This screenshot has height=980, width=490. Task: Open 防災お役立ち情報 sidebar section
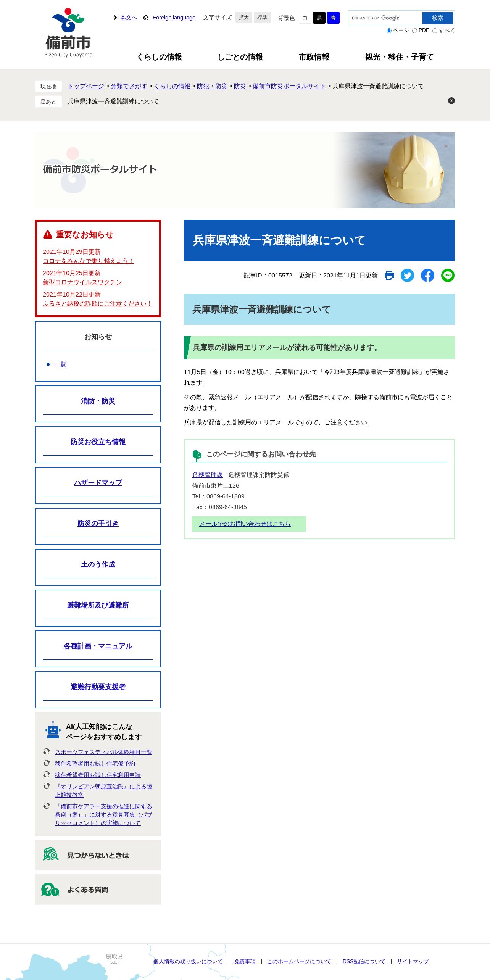pyautogui.click(x=98, y=442)
